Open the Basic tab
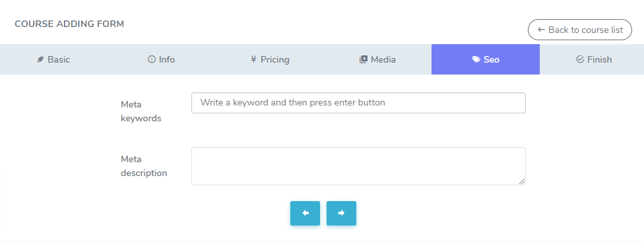The height and width of the screenshot is (242, 644). pyautogui.click(x=54, y=59)
